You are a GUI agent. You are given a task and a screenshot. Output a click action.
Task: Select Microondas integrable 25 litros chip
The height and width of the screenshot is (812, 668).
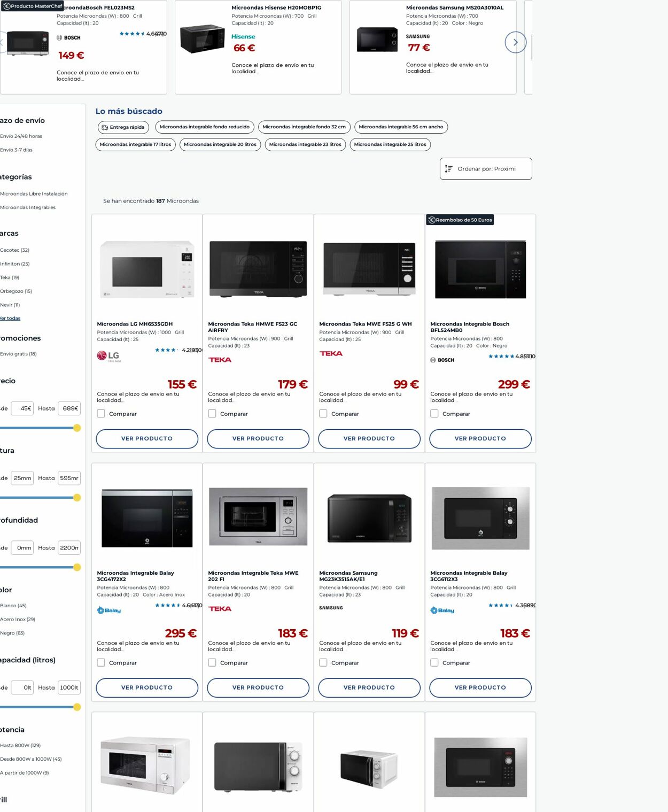coord(390,145)
